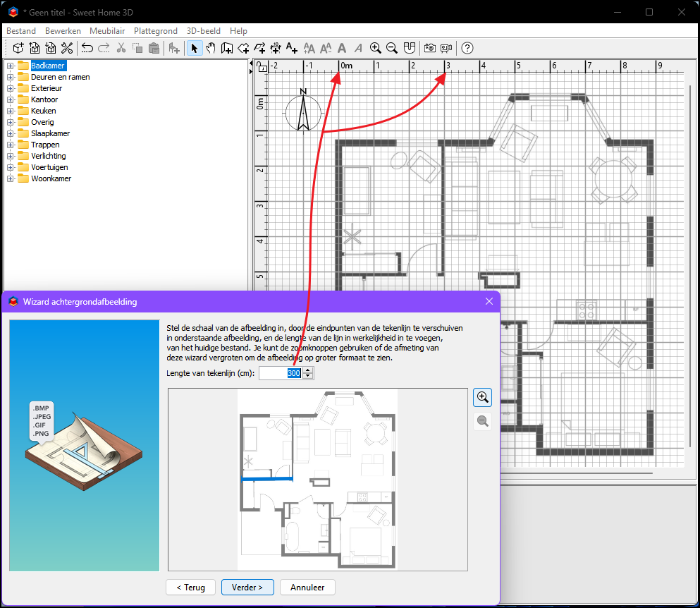700x608 pixels.
Task: Open the Help menu
Action: click(238, 31)
